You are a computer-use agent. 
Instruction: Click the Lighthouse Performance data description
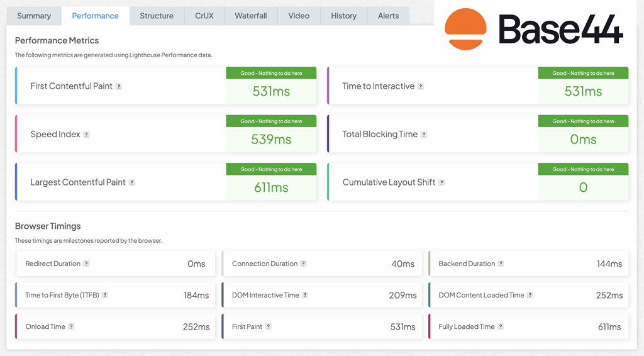click(114, 55)
